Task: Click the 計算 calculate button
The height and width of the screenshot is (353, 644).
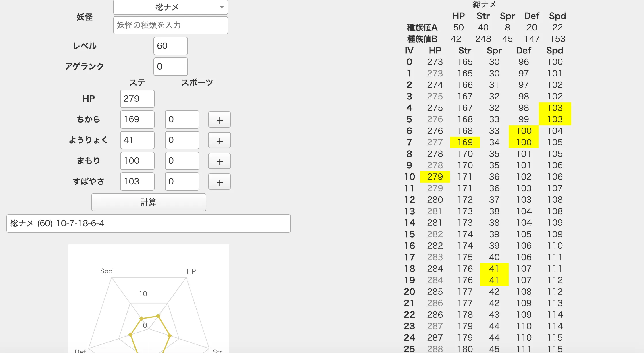Action: pyautogui.click(x=149, y=202)
